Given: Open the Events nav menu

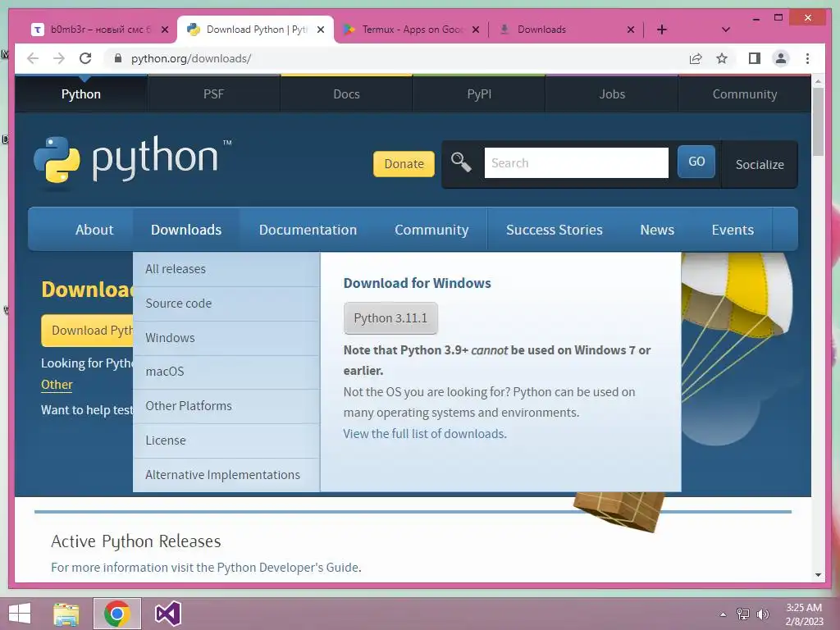Looking at the screenshot, I should 733,230.
